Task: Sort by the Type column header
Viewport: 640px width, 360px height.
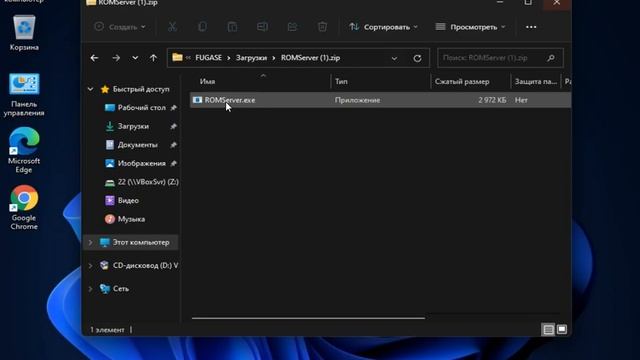Action: click(x=380, y=82)
